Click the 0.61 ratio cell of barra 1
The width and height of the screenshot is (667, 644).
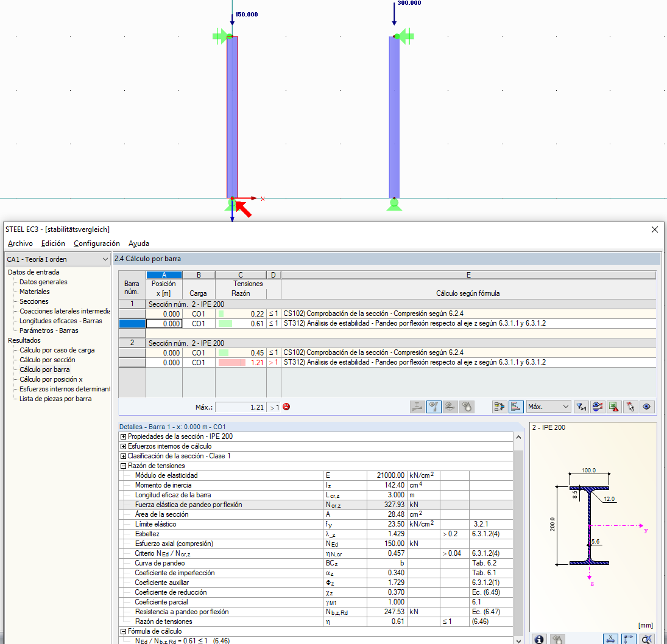(241, 323)
